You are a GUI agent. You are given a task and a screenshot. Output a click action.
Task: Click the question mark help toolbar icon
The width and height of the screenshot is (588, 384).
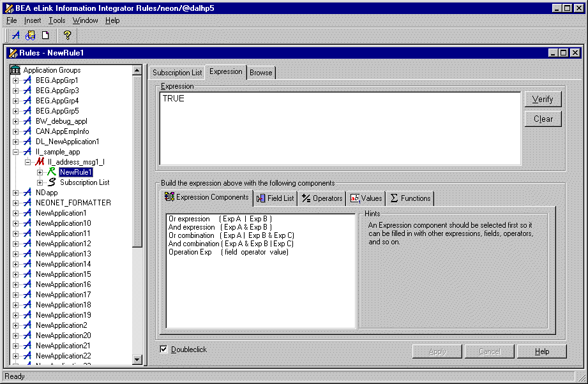pos(67,35)
